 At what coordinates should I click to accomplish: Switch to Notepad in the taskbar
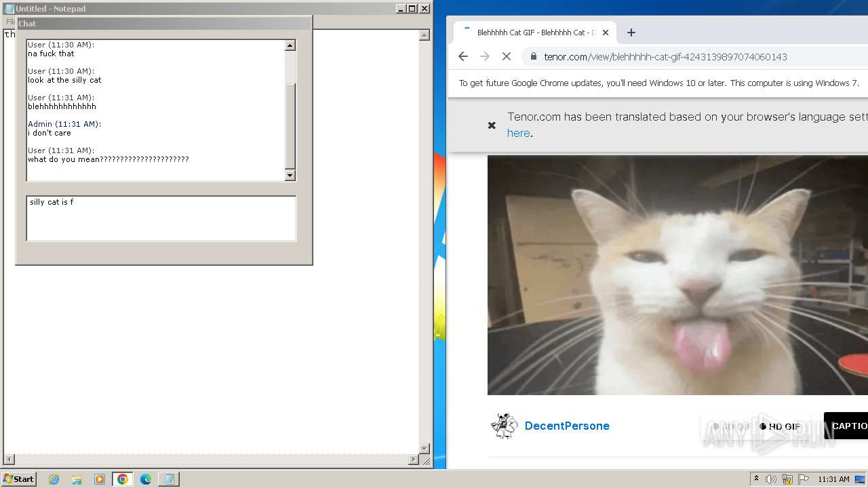click(169, 479)
